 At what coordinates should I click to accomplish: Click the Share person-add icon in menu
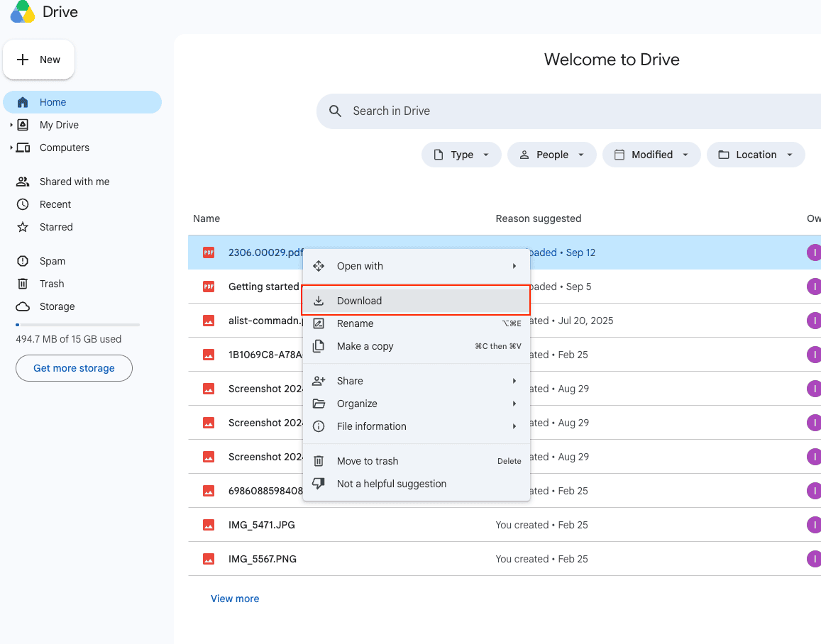pyautogui.click(x=319, y=381)
